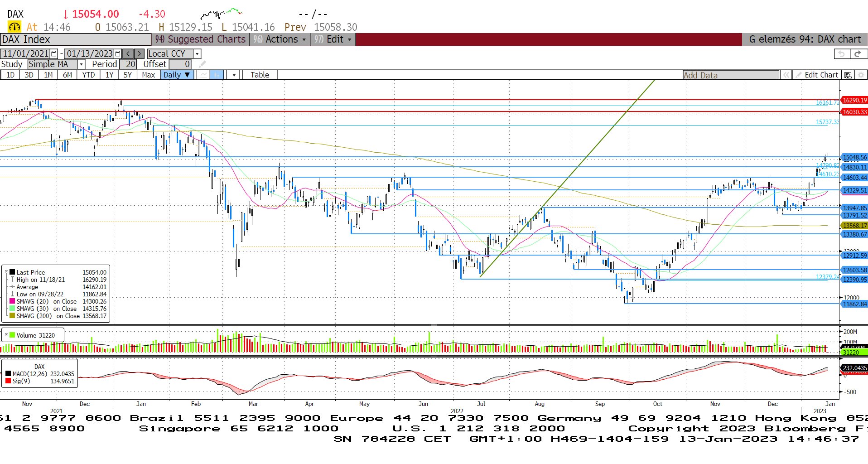Expand the Volume legend entry
This screenshot has height=464, width=868.
click(x=6, y=335)
